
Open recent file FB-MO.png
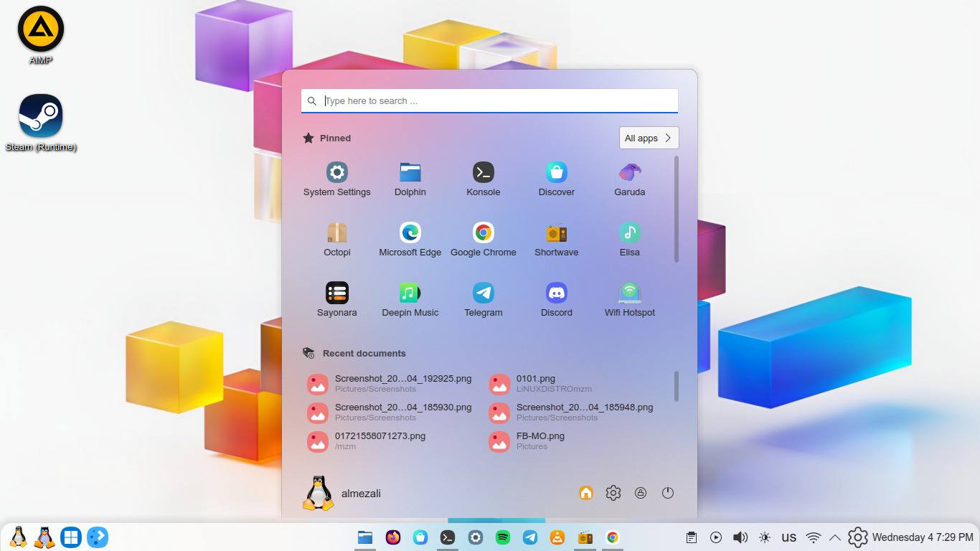[528, 441]
